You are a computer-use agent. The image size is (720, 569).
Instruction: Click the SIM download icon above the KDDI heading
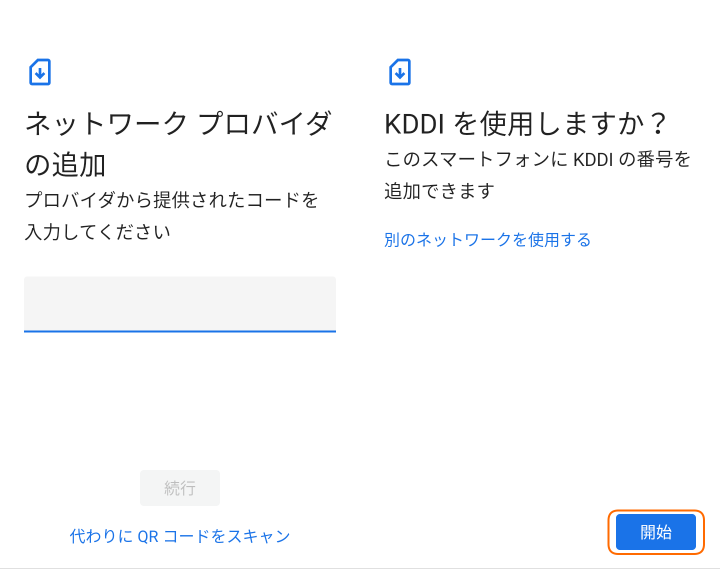[x=399, y=72]
